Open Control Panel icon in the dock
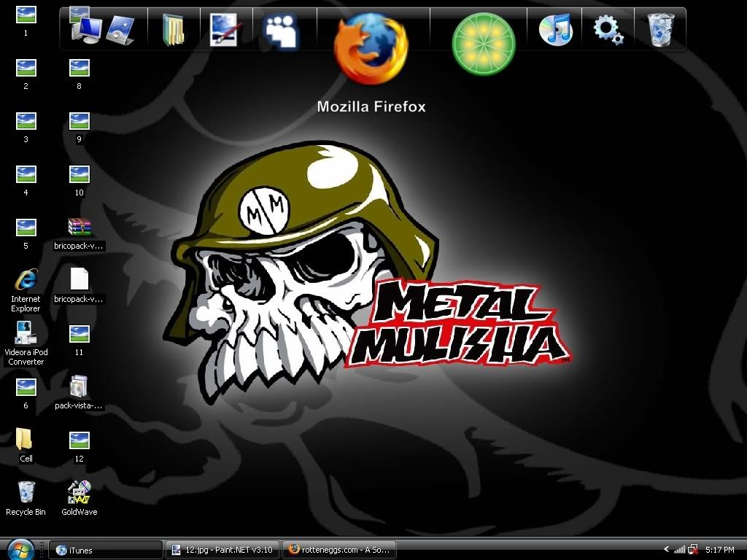 tap(120, 30)
